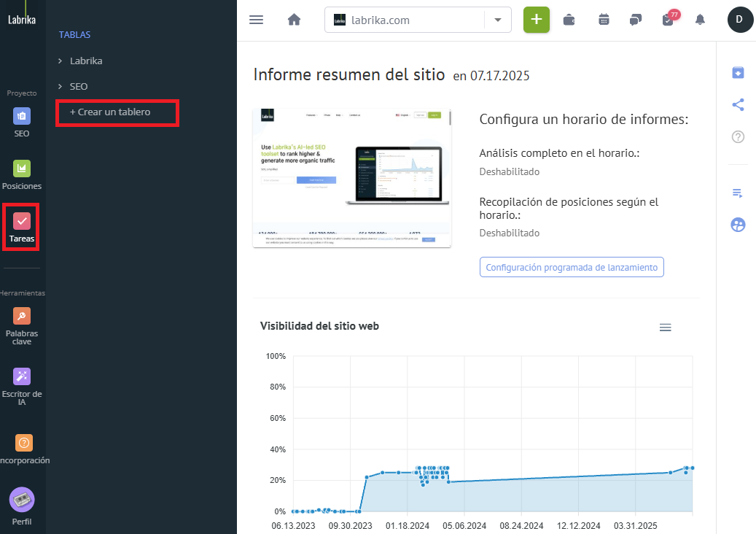Open the chat messages icon
Viewport: 756px width, 534px height.
[x=636, y=20]
